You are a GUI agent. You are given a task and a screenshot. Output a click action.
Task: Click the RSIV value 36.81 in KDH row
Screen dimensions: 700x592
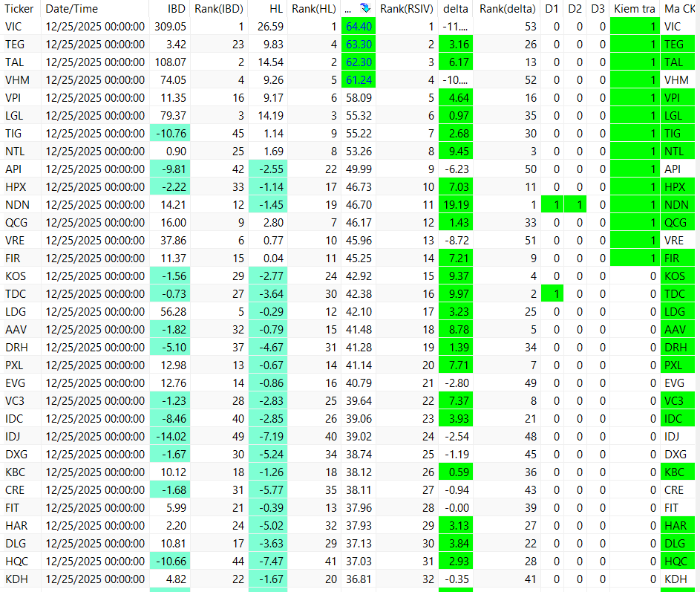pyautogui.click(x=359, y=579)
